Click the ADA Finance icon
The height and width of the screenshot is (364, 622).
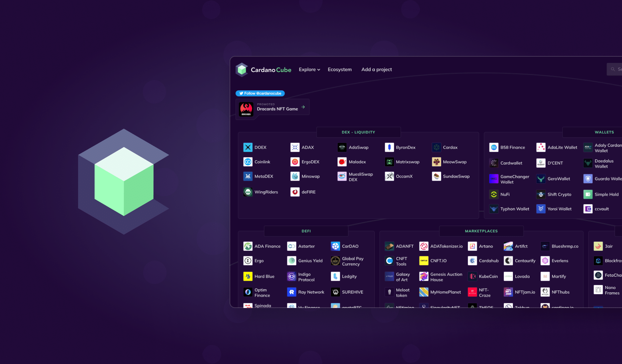[x=248, y=246]
